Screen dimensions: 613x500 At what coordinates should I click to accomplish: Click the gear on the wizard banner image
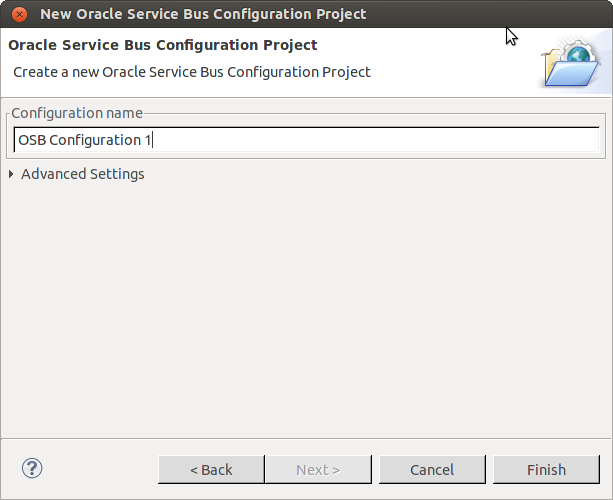(563, 47)
